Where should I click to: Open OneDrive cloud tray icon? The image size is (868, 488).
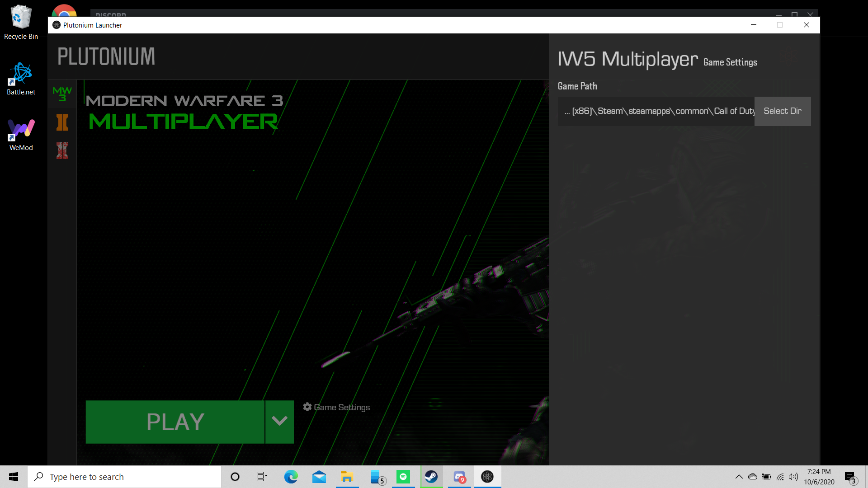tap(753, 477)
